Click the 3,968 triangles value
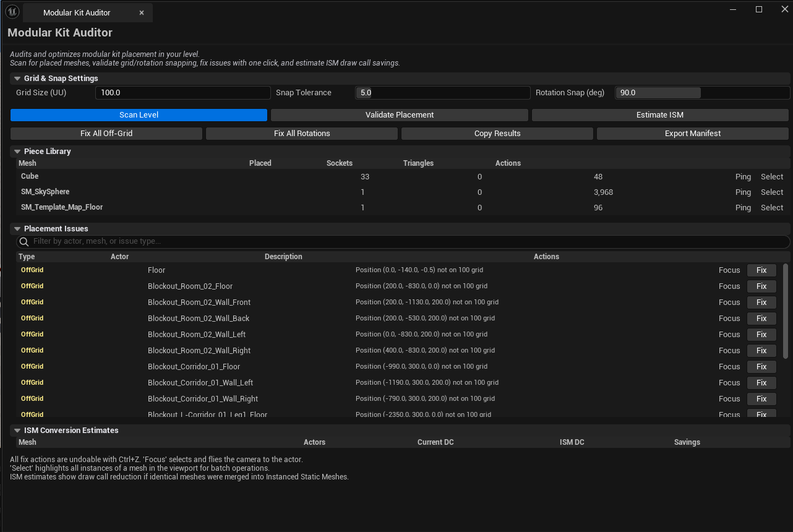The image size is (793, 532). click(603, 192)
